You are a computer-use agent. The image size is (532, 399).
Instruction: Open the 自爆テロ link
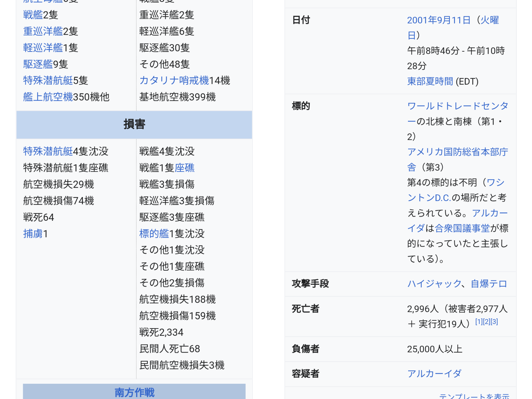pyautogui.click(x=489, y=284)
